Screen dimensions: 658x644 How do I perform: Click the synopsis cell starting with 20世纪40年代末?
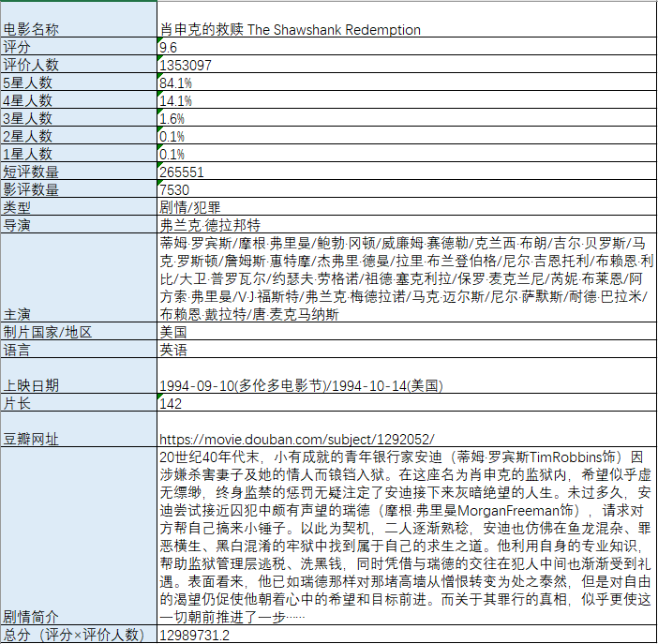407,535
